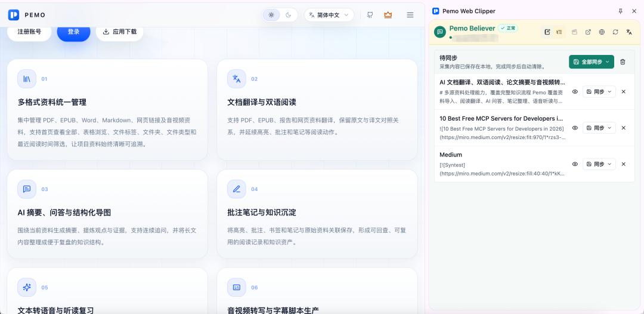Switch to light theme with sun icon

[271, 15]
